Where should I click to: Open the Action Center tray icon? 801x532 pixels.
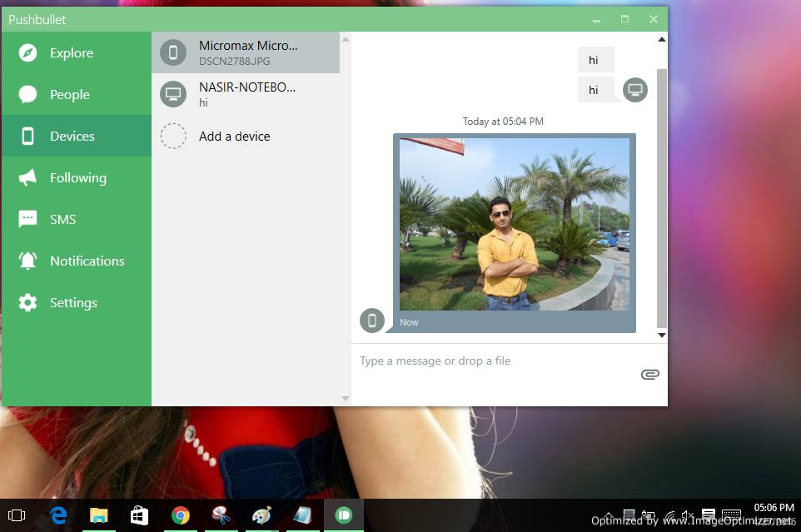tap(709, 515)
